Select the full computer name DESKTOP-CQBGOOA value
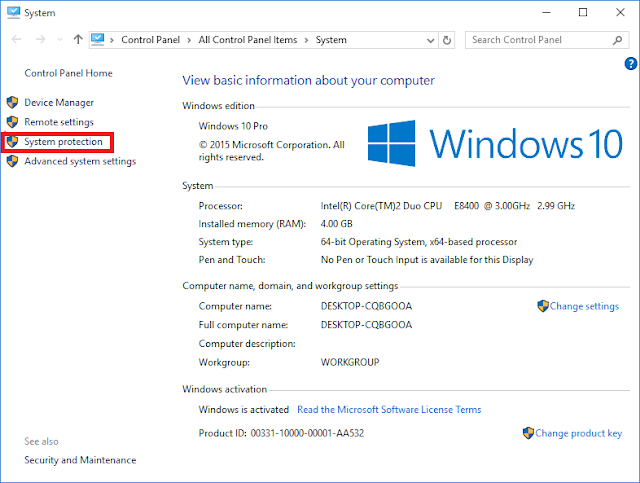This screenshot has height=483, width=640. coord(366,325)
